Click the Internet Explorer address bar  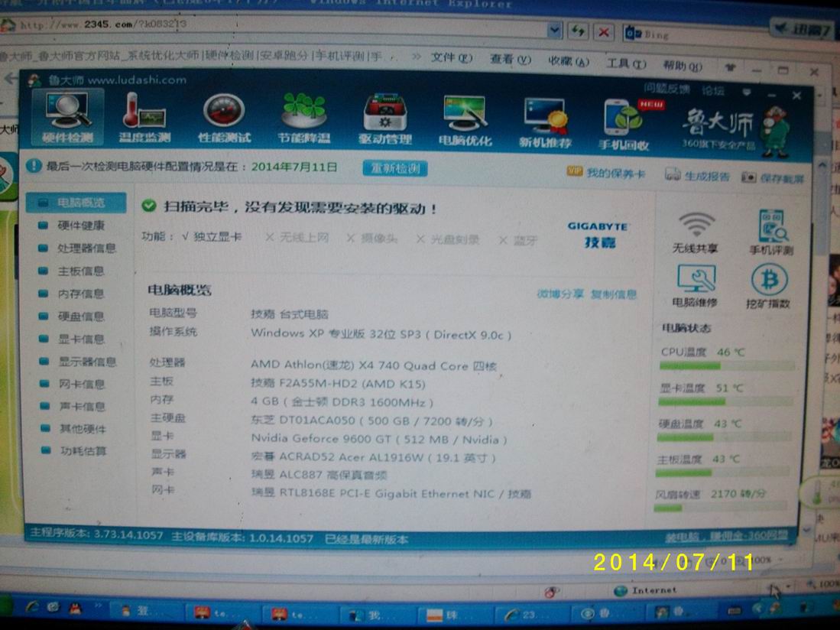pos(278,25)
